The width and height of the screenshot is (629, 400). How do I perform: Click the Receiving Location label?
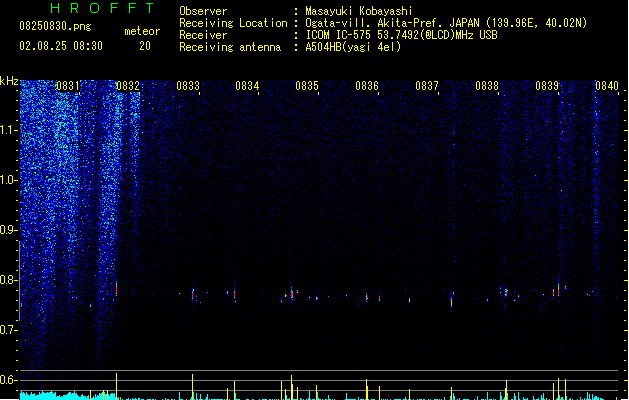coord(233,23)
